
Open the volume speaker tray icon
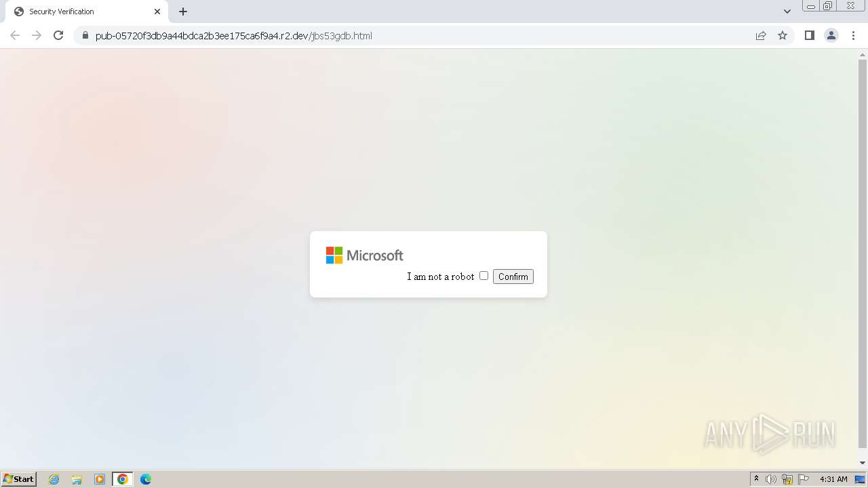(x=771, y=479)
